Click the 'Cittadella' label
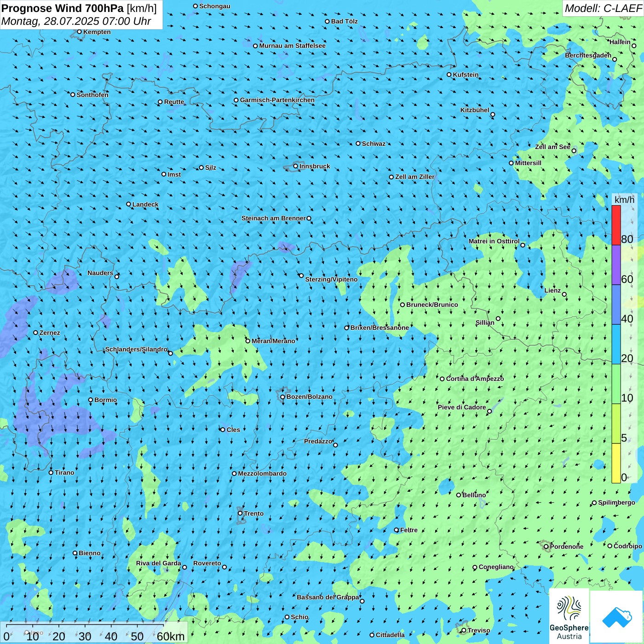This screenshot has height=644, width=644. (x=391, y=635)
